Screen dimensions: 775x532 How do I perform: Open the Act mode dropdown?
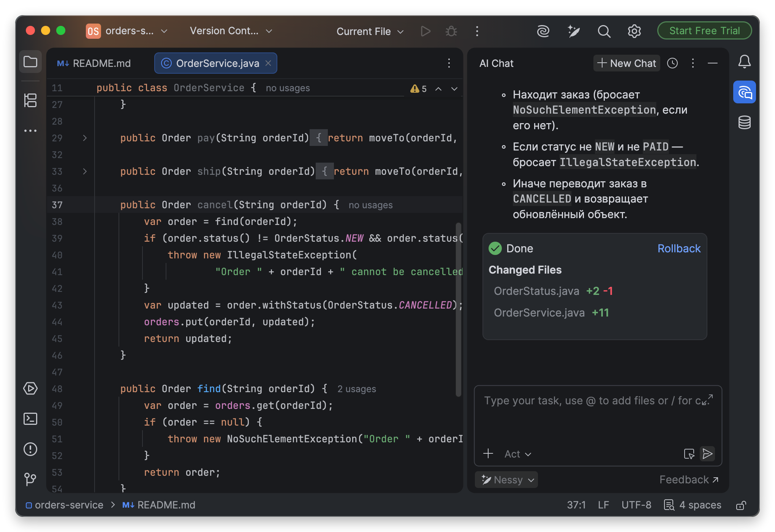(517, 454)
